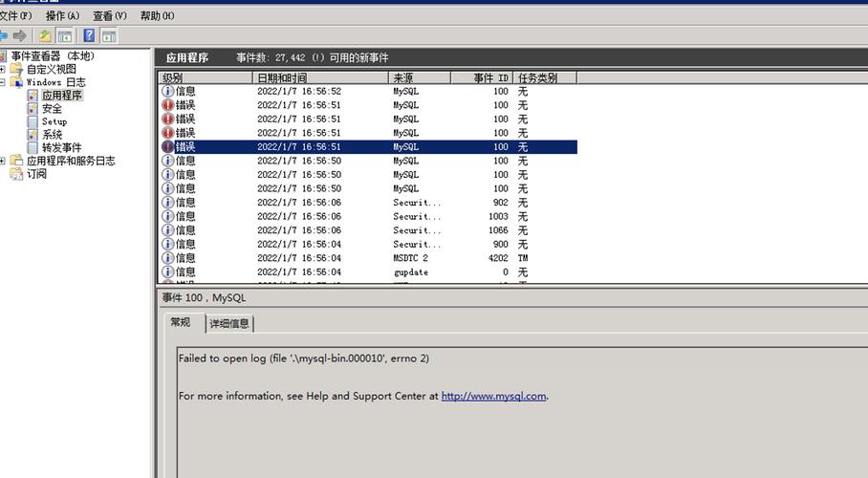Screen dimensions: 868x478
Task: Sort by the 事件 ID column header
Action: (482, 77)
